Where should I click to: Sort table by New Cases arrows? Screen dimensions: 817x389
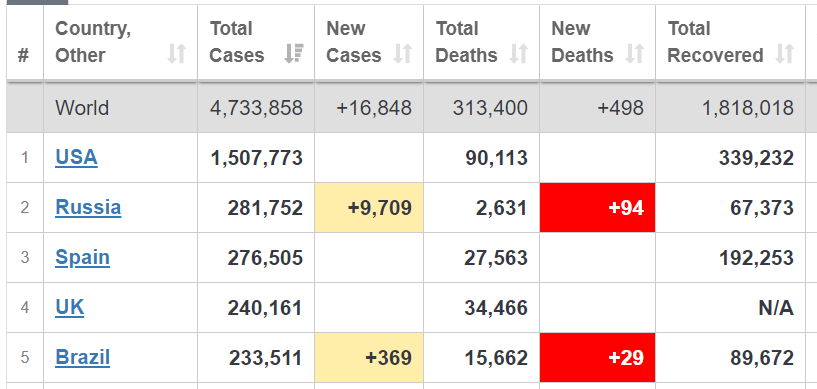403,54
